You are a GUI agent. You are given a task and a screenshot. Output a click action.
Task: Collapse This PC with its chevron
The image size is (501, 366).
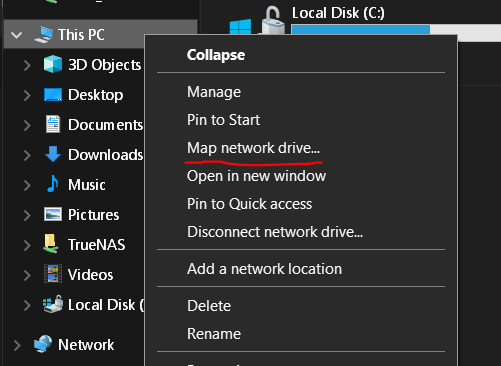[16, 35]
